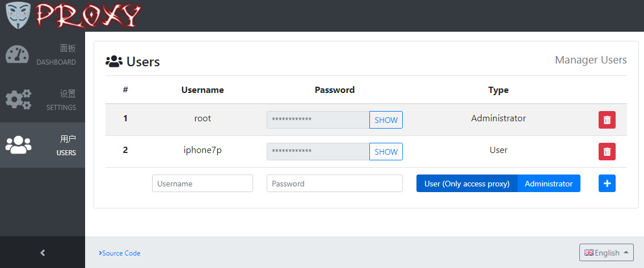Add new user with the plus button
644x268 pixels.
(607, 183)
